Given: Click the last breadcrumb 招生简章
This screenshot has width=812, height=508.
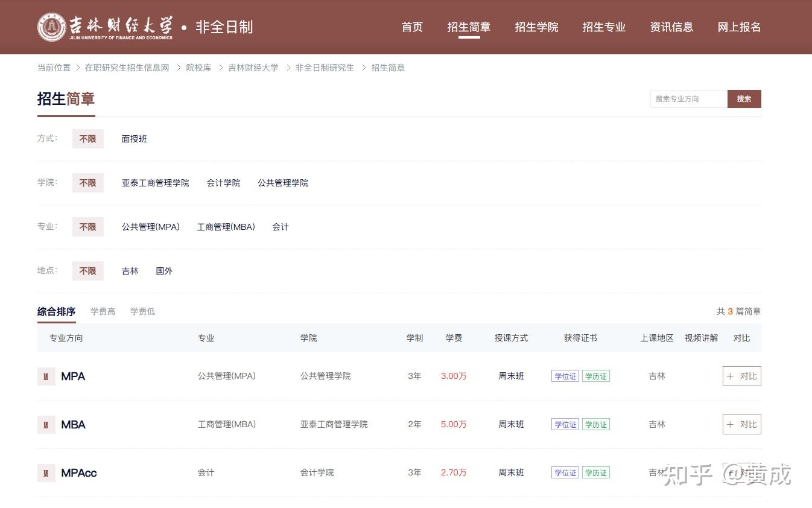Looking at the screenshot, I should (388, 68).
